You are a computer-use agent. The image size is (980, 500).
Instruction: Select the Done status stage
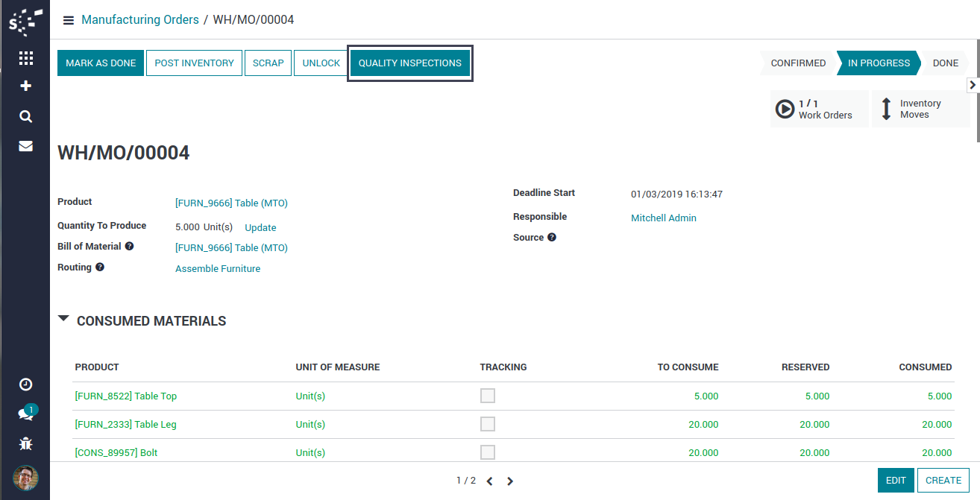pos(945,63)
